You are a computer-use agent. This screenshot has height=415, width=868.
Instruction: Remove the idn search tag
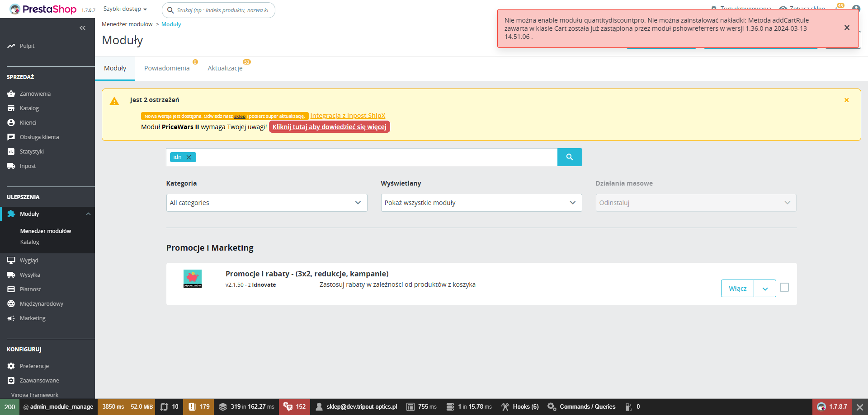pyautogui.click(x=189, y=157)
